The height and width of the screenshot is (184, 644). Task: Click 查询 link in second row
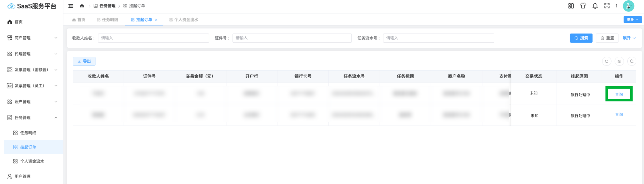pos(619,114)
